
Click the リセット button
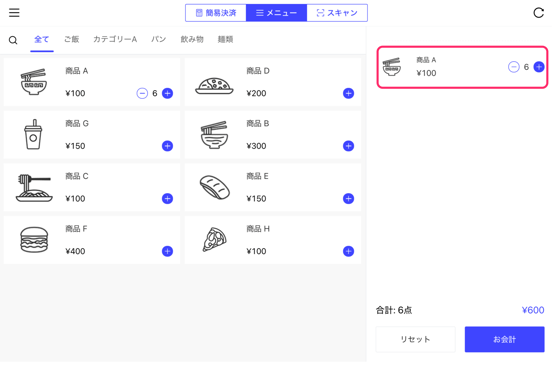point(415,339)
